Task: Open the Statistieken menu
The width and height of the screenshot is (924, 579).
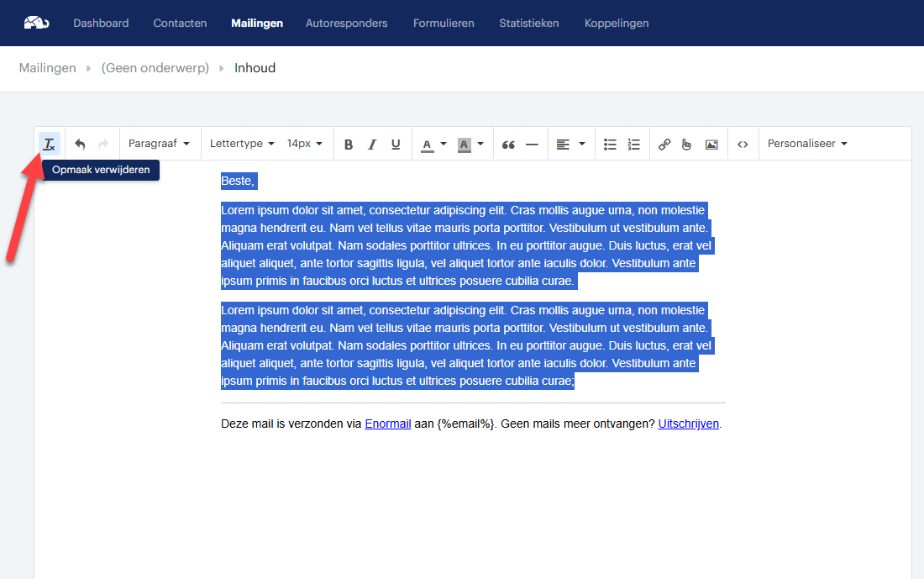Action: [x=528, y=23]
